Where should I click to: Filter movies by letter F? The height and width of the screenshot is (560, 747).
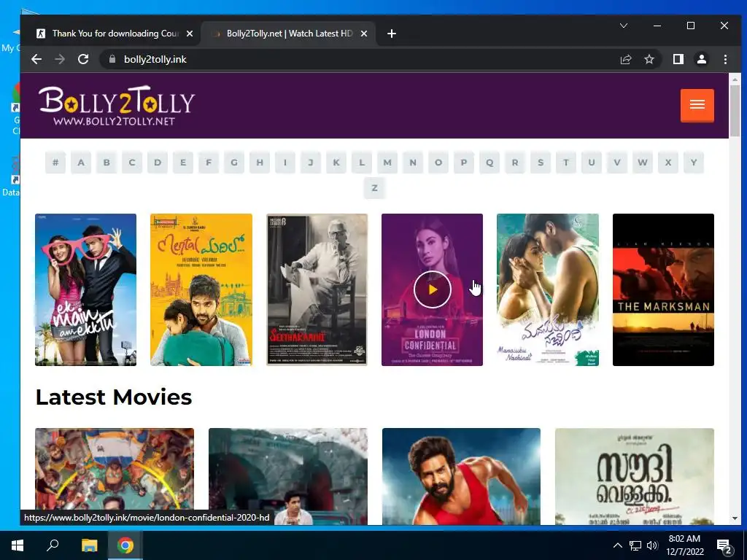pyautogui.click(x=209, y=163)
